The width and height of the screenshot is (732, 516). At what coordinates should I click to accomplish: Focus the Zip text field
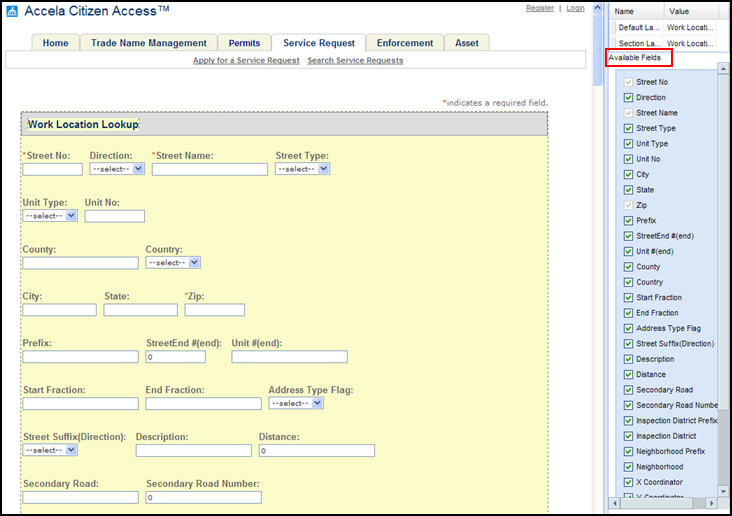[214, 310]
